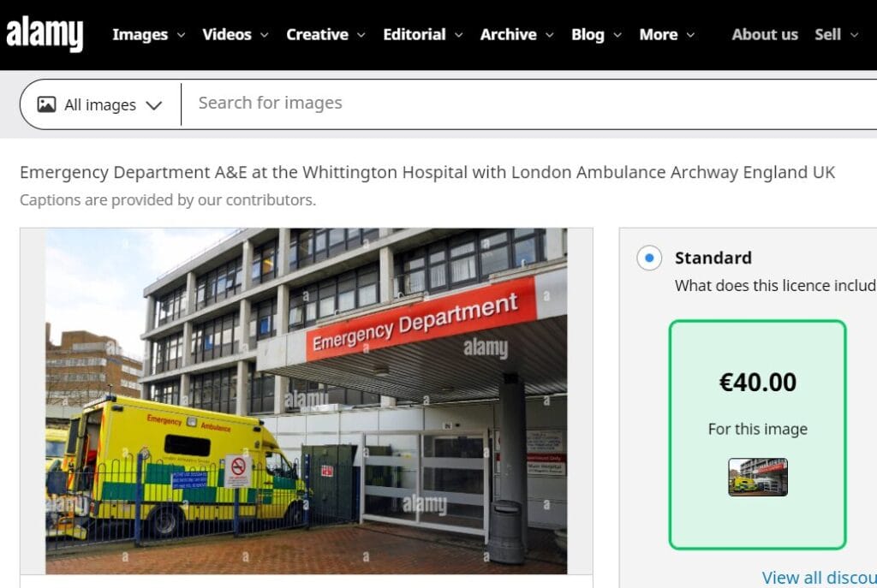
Task: Click the View all discounts link
Action: click(x=819, y=577)
